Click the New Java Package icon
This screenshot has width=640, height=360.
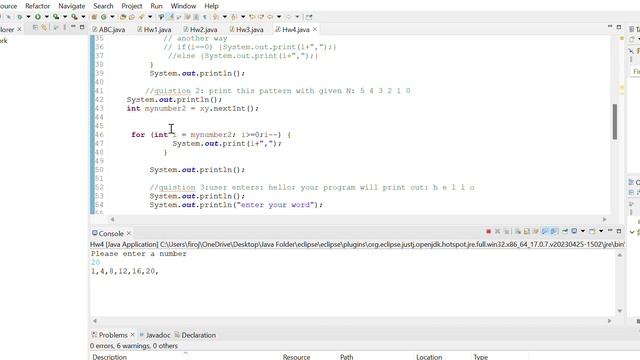(x=94, y=17)
